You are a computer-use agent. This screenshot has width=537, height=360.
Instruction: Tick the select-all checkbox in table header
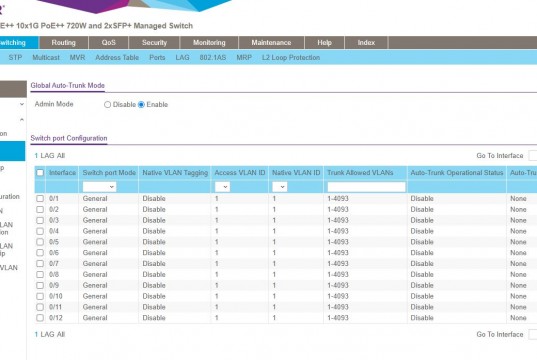pos(40,173)
